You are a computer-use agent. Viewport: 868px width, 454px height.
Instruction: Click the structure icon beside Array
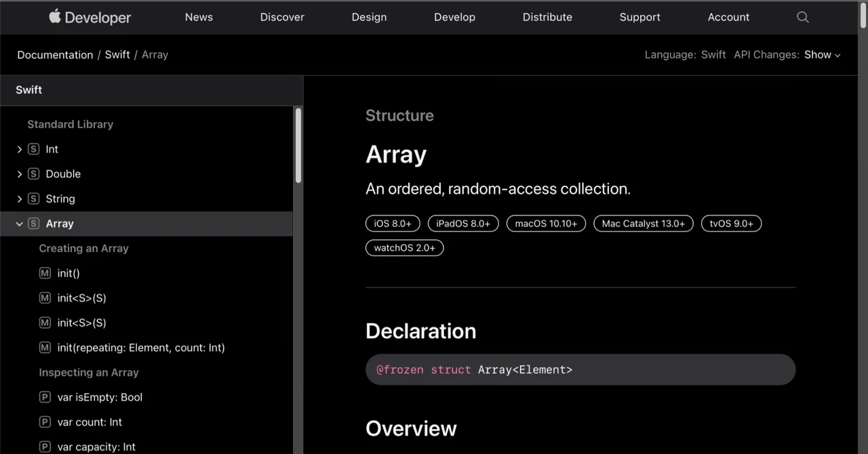pos(33,224)
